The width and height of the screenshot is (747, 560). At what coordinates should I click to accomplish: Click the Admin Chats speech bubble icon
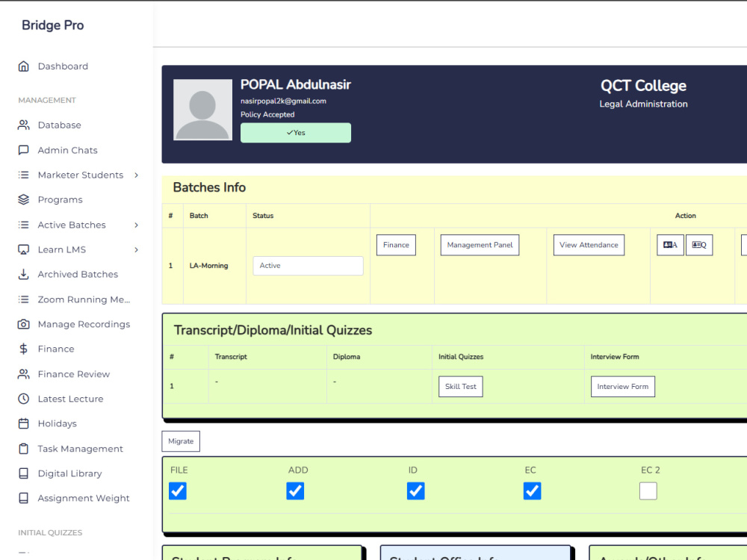click(x=23, y=150)
